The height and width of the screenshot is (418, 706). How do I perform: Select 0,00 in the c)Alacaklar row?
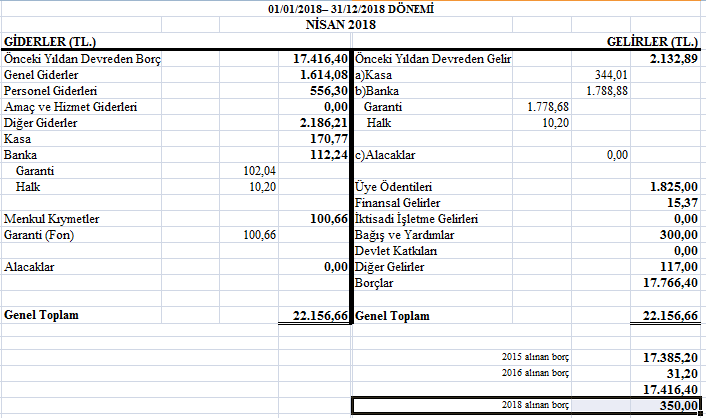pos(617,155)
